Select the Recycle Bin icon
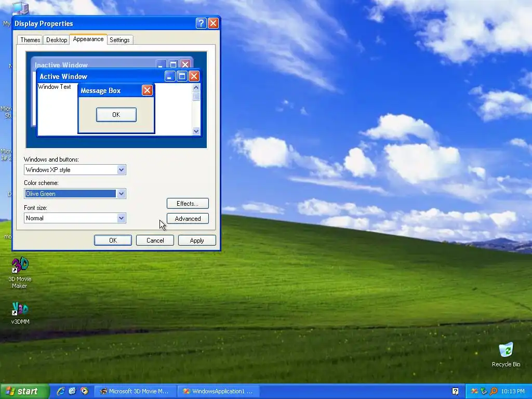Viewport: 532px width, 399px height. click(506, 355)
